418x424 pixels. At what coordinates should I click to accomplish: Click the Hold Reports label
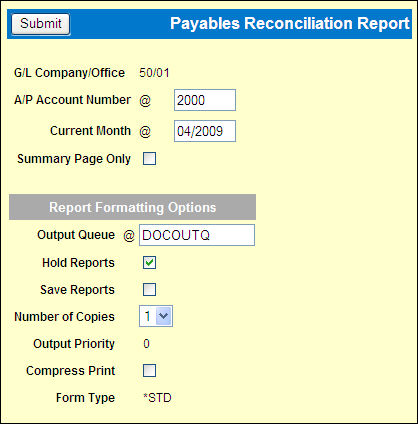(x=78, y=263)
